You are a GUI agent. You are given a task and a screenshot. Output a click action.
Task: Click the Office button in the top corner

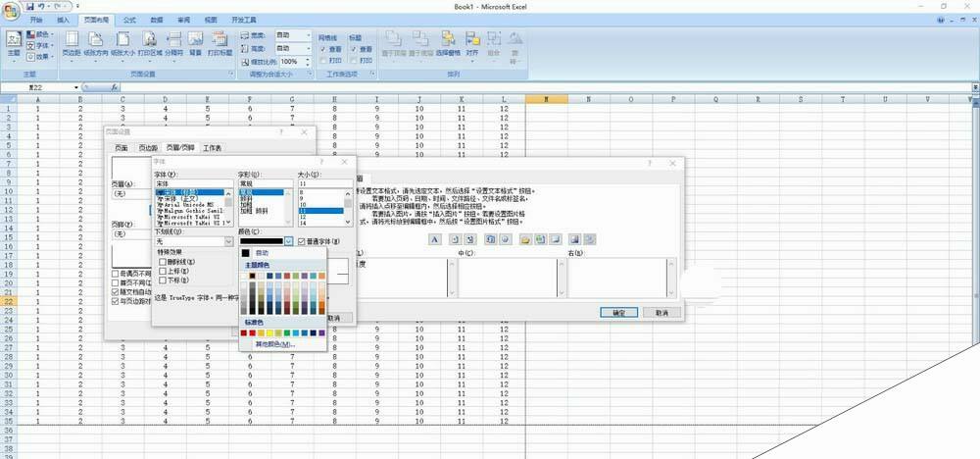click(x=11, y=11)
